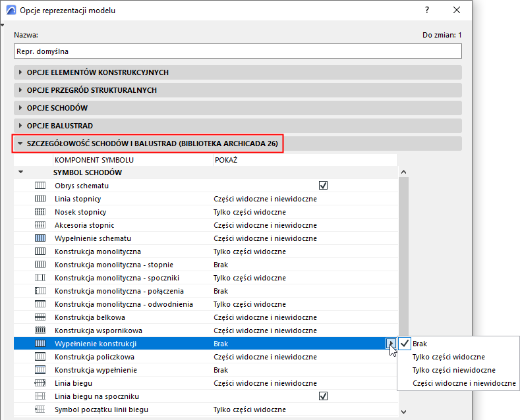
Task: Click the Nazwa input field
Action: (238, 51)
